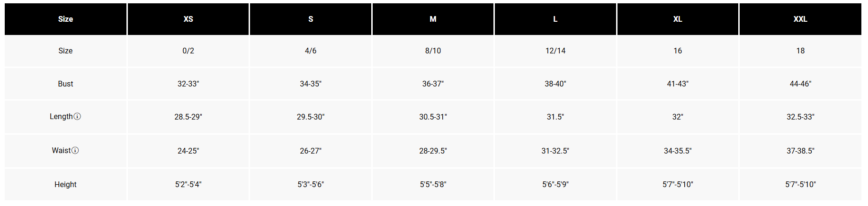Click the Waist row label text
The height and width of the screenshot is (206, 868).
point(61,150)
